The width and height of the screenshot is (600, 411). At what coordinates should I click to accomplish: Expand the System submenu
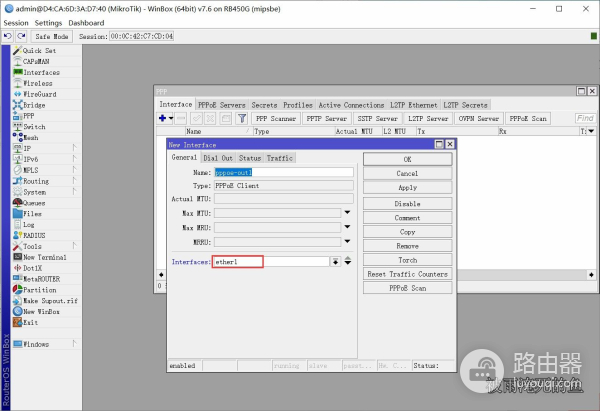tap(75, 192)
